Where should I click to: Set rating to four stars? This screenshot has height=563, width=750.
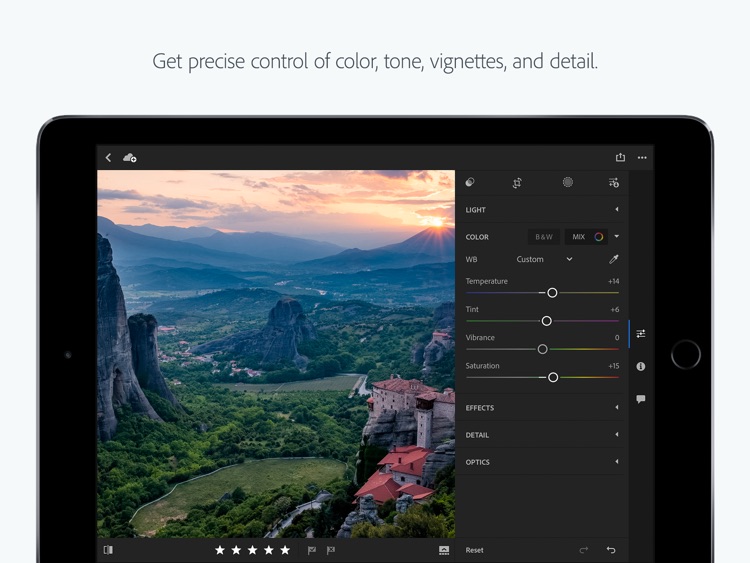pyautogui.click(x=269, y=550)
